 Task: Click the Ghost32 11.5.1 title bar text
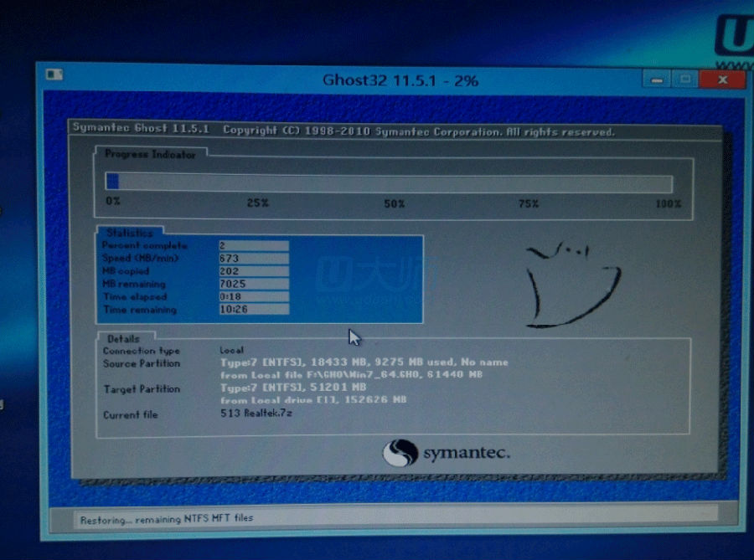400,80
